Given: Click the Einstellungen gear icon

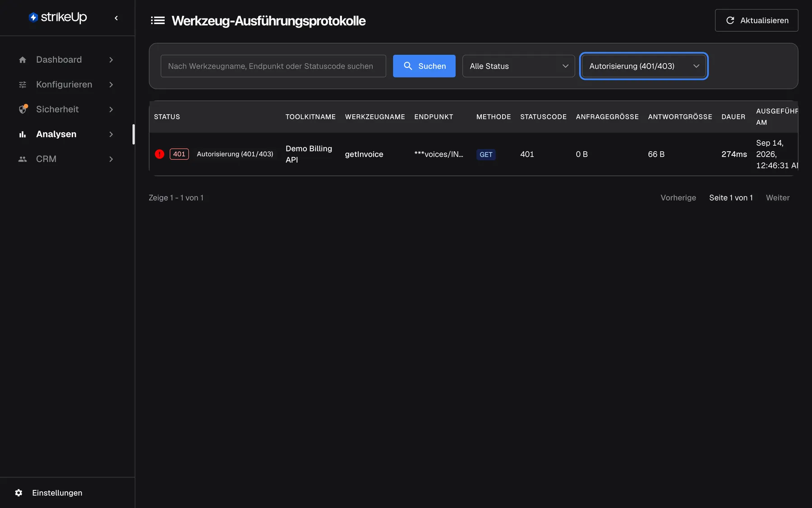Looking at the screenshot, I should point(18,493).
